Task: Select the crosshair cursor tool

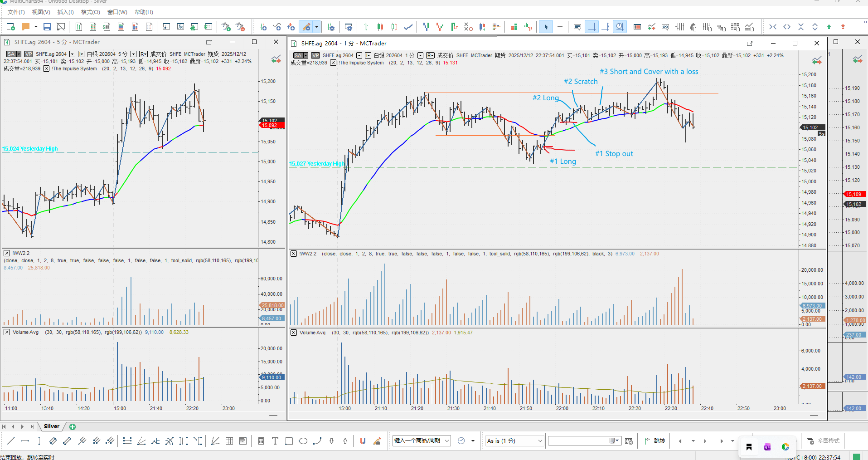Action: [x=560, y=27]
